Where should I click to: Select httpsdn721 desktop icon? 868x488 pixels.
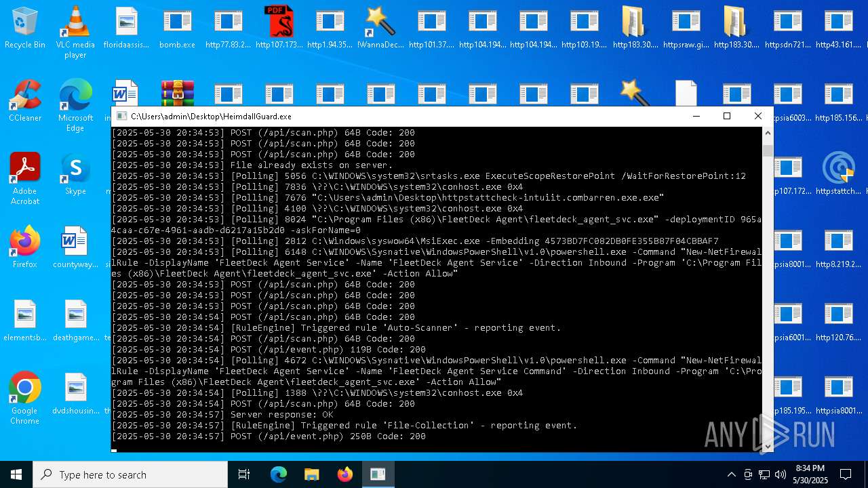click(x=787, y=28)
